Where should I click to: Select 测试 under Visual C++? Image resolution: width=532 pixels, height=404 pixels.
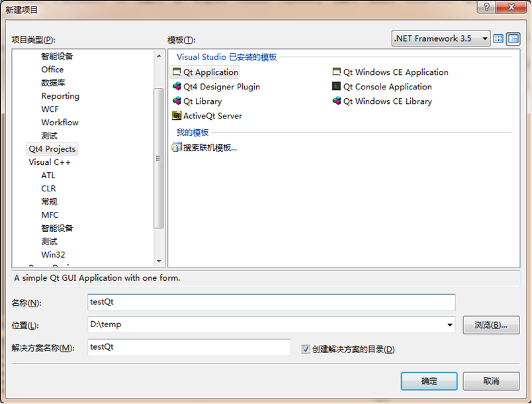pos(49,241)
